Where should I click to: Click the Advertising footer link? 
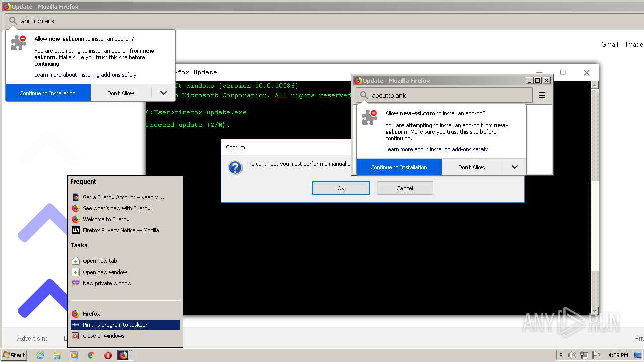33,338
